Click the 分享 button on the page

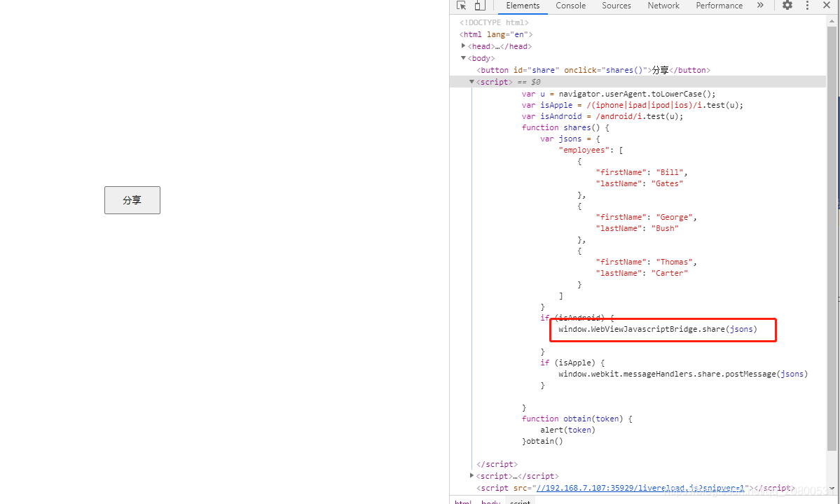coord(132,200)
